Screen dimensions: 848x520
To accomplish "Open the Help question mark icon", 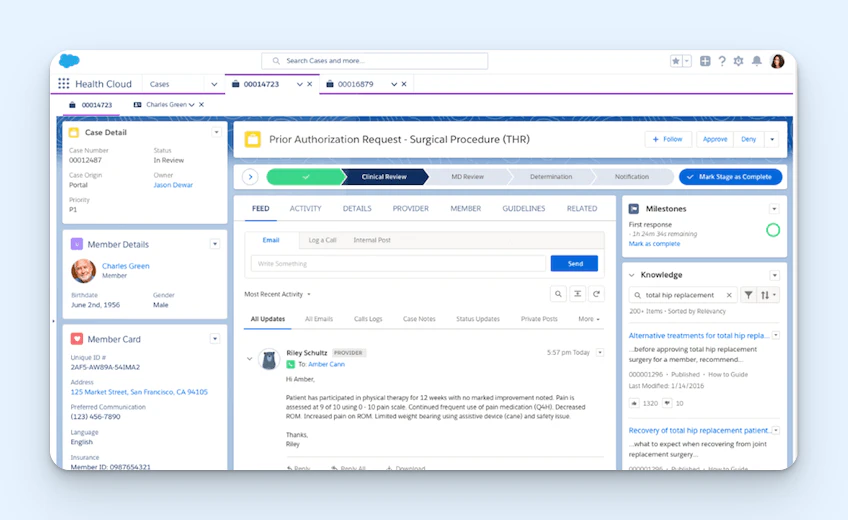I will tap(722, 61).
